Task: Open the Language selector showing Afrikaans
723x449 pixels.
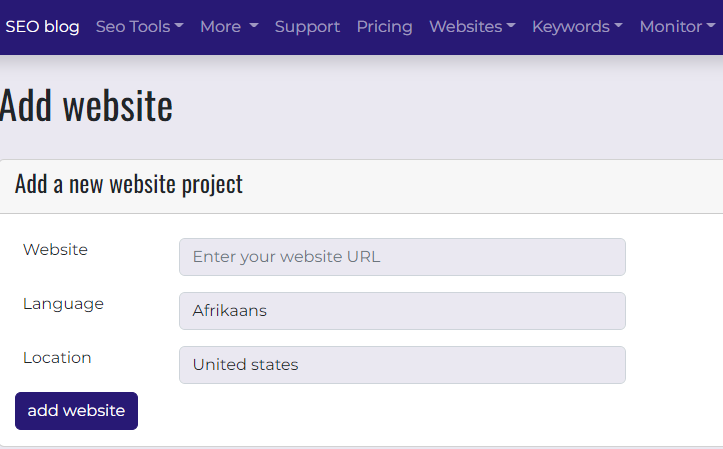Action: point(402,311)
